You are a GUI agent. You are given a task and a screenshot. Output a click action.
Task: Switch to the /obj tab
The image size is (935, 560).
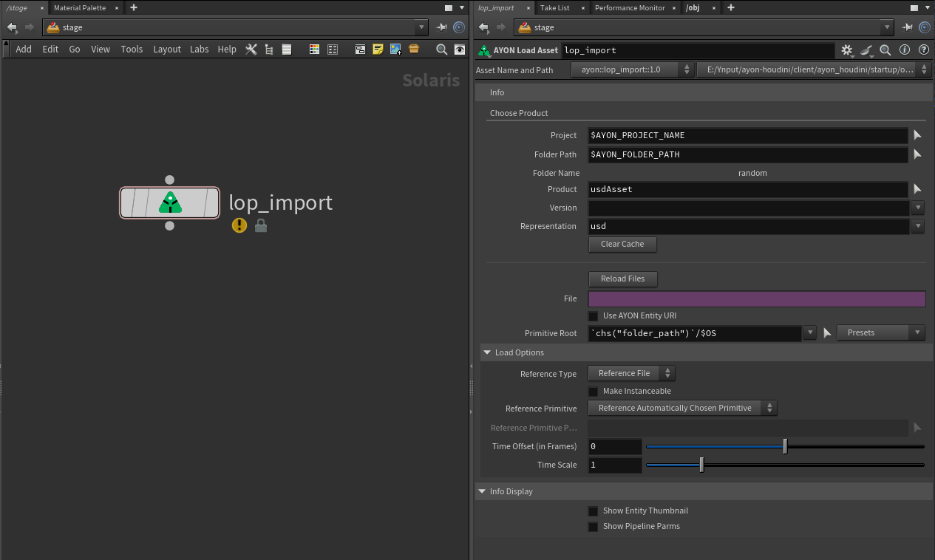click(x=693, y=7)
